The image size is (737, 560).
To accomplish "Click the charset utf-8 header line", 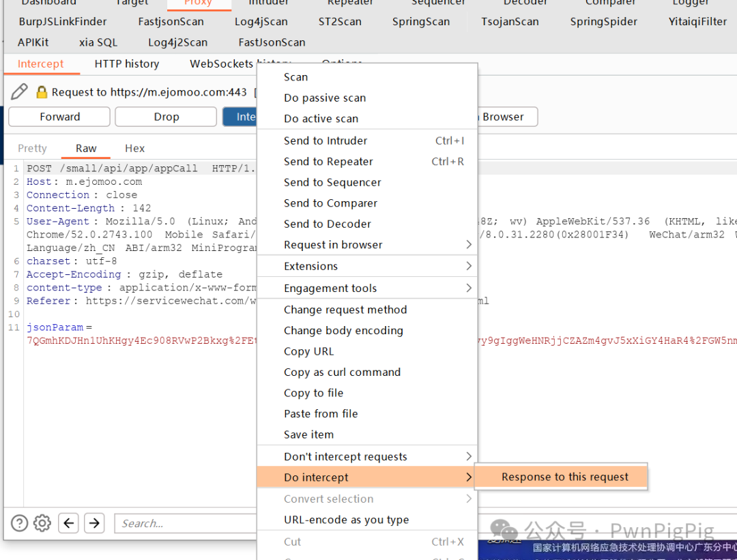I will click(72, 261).
